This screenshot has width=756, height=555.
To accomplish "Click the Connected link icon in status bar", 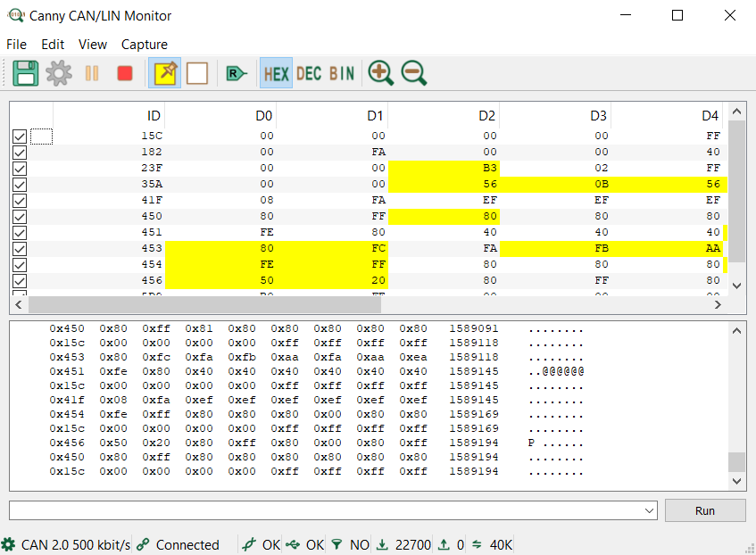I will point(143,545).
